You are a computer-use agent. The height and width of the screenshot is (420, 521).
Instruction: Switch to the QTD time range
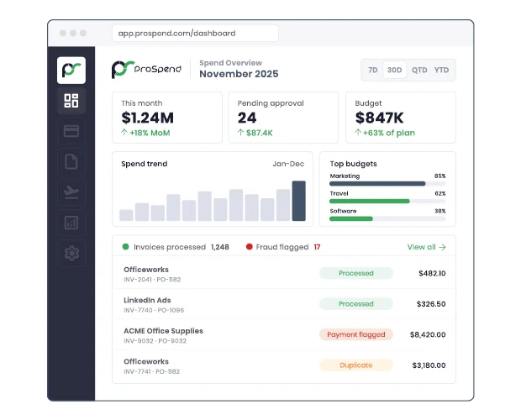coord(419,70)
